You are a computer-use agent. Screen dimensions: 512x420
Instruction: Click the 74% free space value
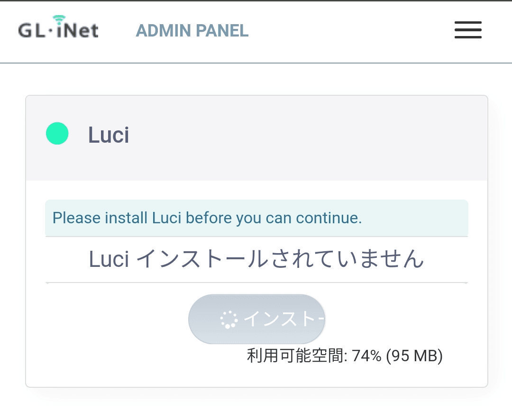tap(366, 356)
